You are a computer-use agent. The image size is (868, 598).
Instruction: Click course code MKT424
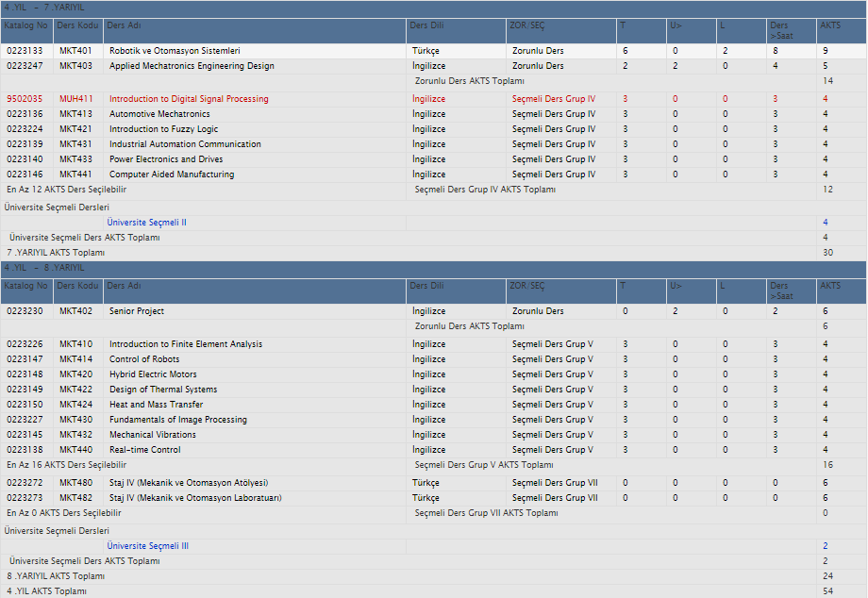pyautogui.click(x=75, y=405)
